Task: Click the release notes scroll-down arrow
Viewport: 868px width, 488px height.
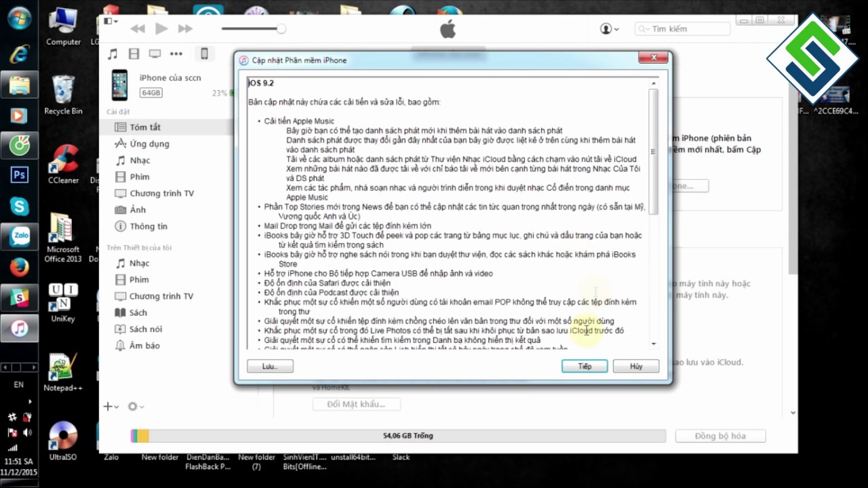Action: point(653,344)
